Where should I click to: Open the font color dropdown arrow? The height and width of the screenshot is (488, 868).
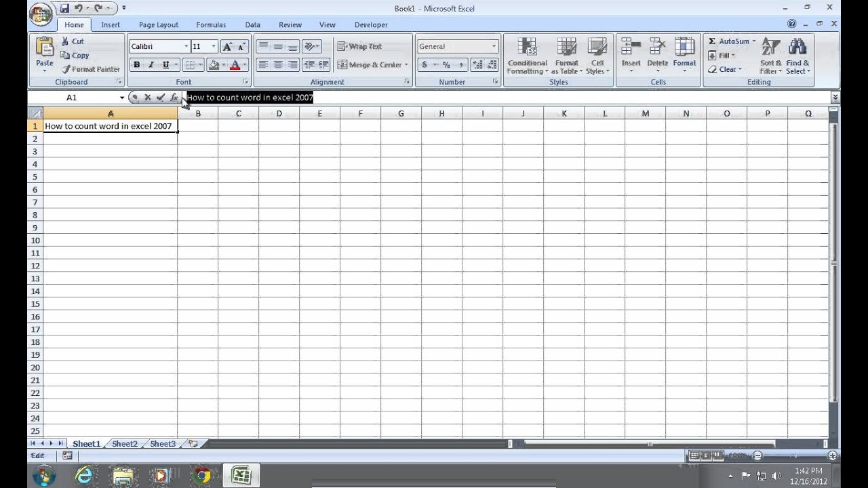[x=245, y=65]
